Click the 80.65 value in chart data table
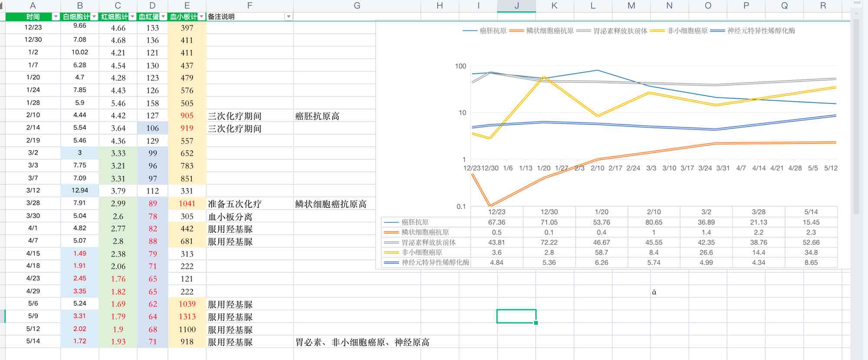The height and width of the screenshot is (360, 868). point(653,222)
